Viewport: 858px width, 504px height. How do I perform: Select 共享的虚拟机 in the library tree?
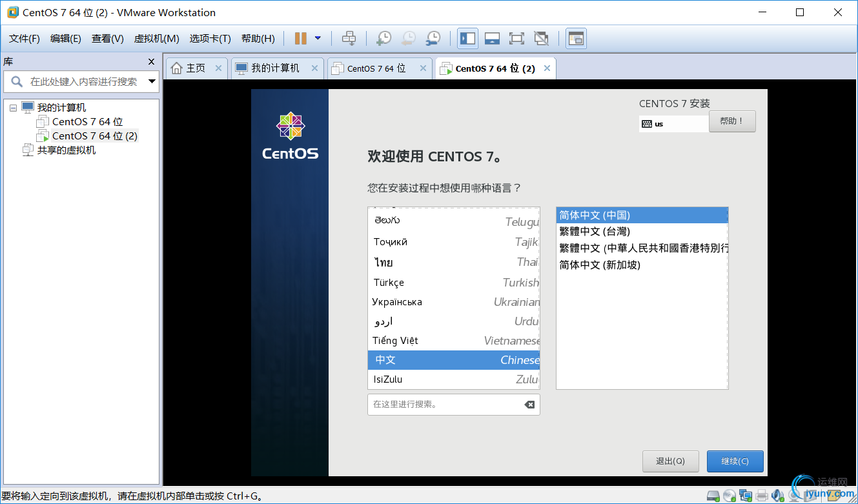pyautogui.click(x=66, y=150)
